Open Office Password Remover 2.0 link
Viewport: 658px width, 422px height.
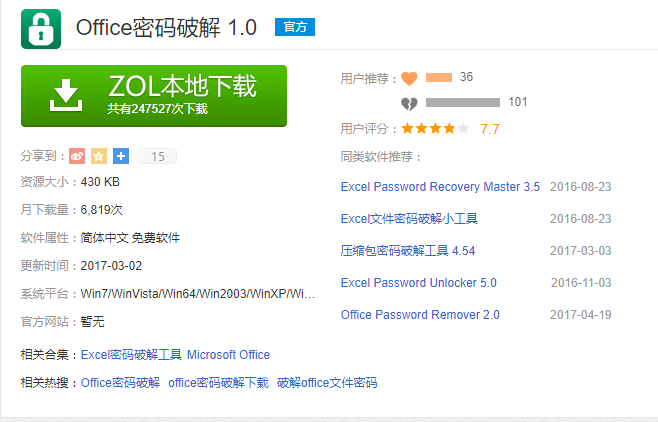coord(420,315)
